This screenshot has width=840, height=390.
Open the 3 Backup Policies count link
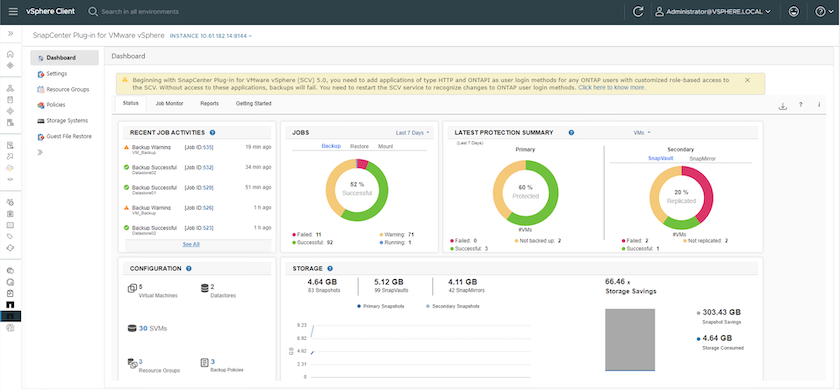pos(212,362)
